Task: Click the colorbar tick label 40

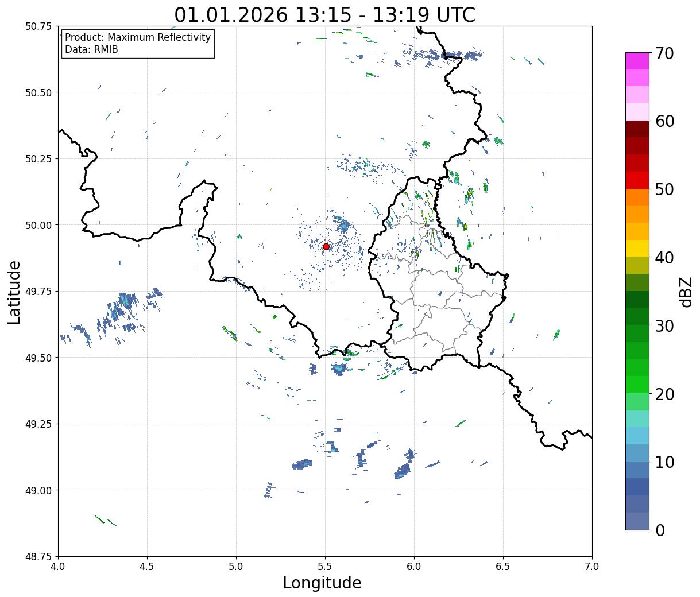Action: coord(664,258)
